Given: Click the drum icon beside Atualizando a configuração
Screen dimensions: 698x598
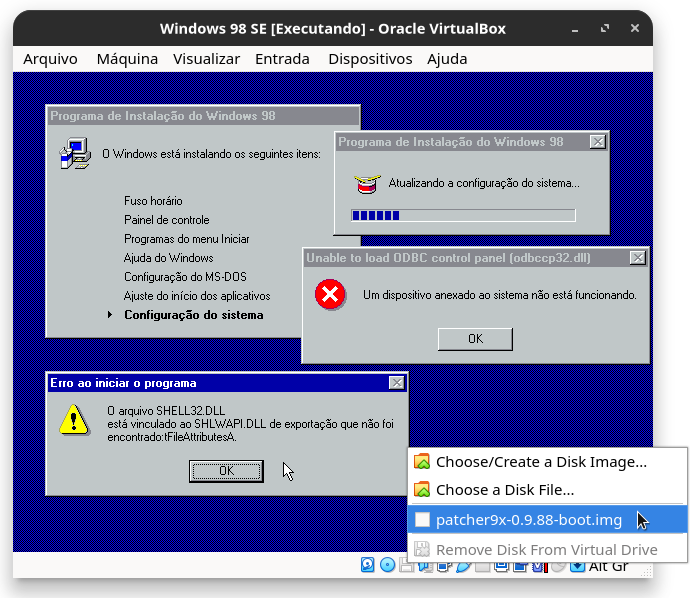Looking at the screenshot, I should tap(366, 184).
